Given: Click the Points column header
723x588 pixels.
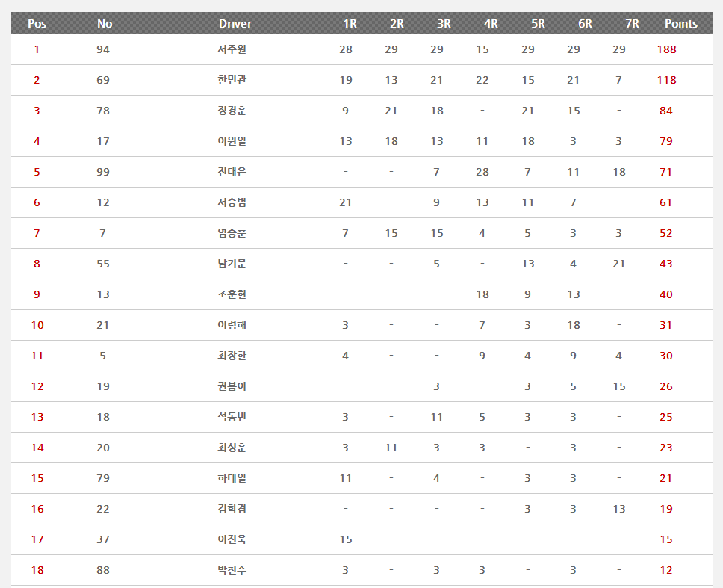Looking at the screenshot, I should (680, 24).
